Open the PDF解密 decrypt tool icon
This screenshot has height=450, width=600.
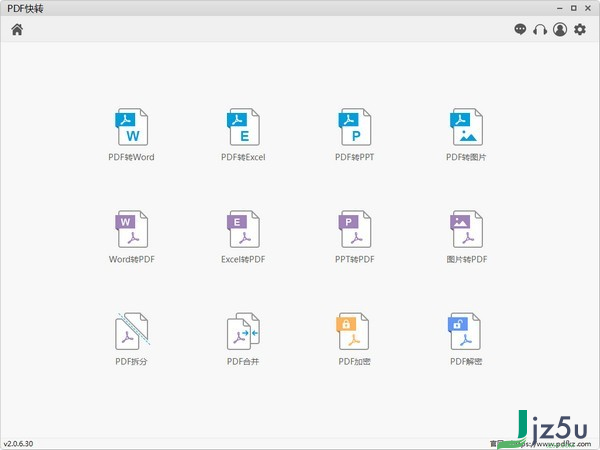point(465,331)
